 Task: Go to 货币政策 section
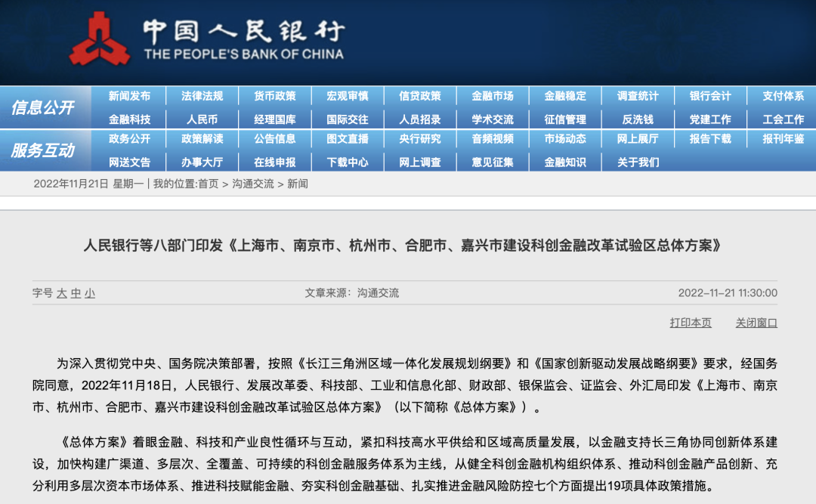275,96
